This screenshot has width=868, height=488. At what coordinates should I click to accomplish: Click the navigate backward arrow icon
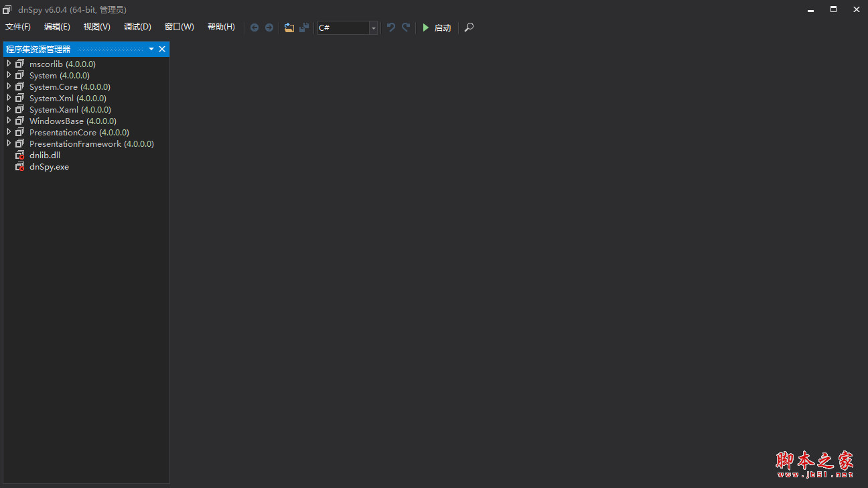point(255,27)
